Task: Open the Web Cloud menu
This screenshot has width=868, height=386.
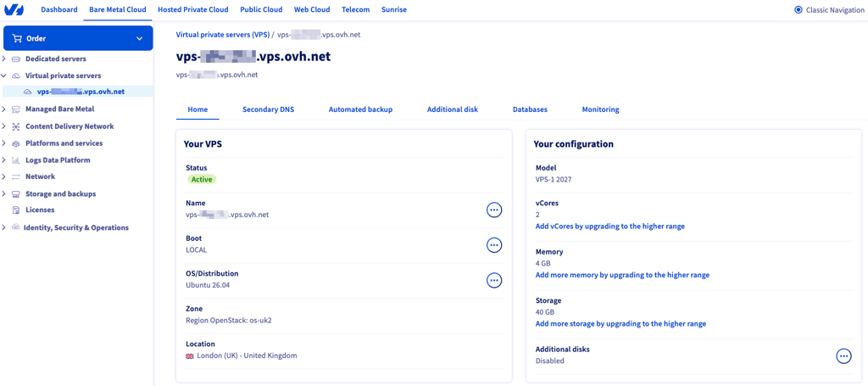Action: click(312, 9)
